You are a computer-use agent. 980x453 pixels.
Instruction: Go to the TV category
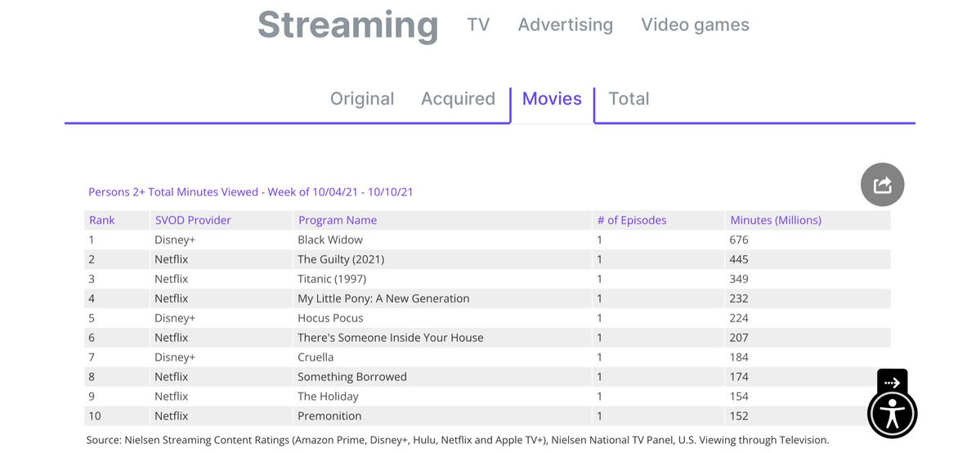point(478,25)
